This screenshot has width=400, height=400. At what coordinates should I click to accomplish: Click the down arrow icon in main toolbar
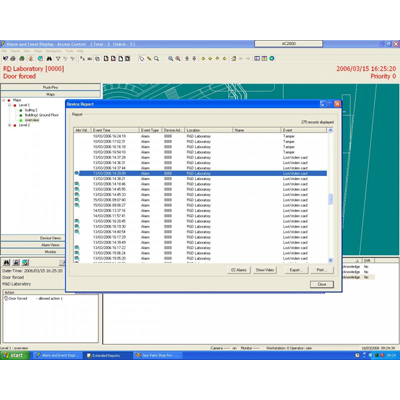pos(194,59)
